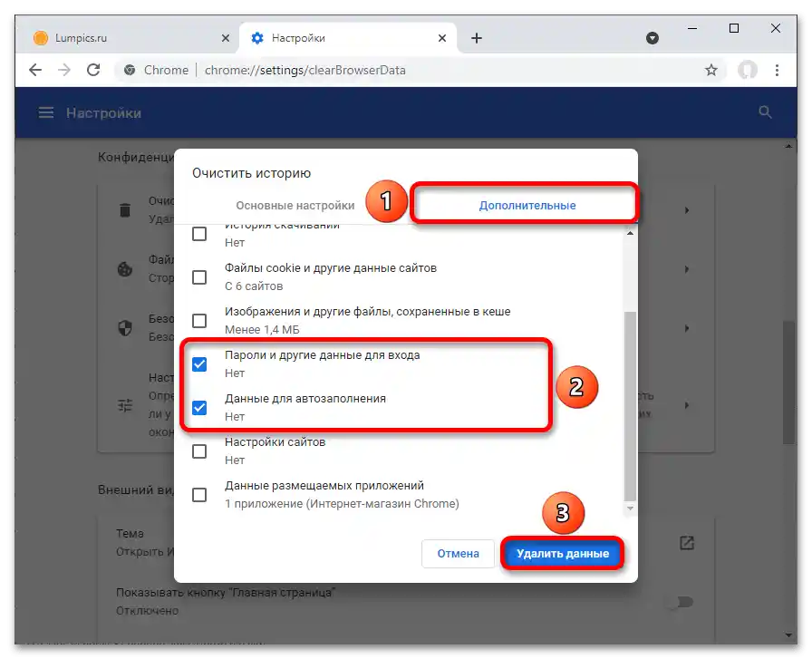Click the Менее 1,4 МБ text
The width and height of the screenshot is (812, 659).
262,330
